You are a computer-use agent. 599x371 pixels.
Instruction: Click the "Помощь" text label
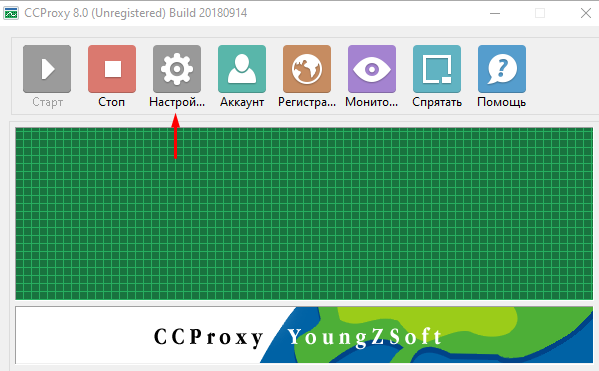click(x=501, y=102)
